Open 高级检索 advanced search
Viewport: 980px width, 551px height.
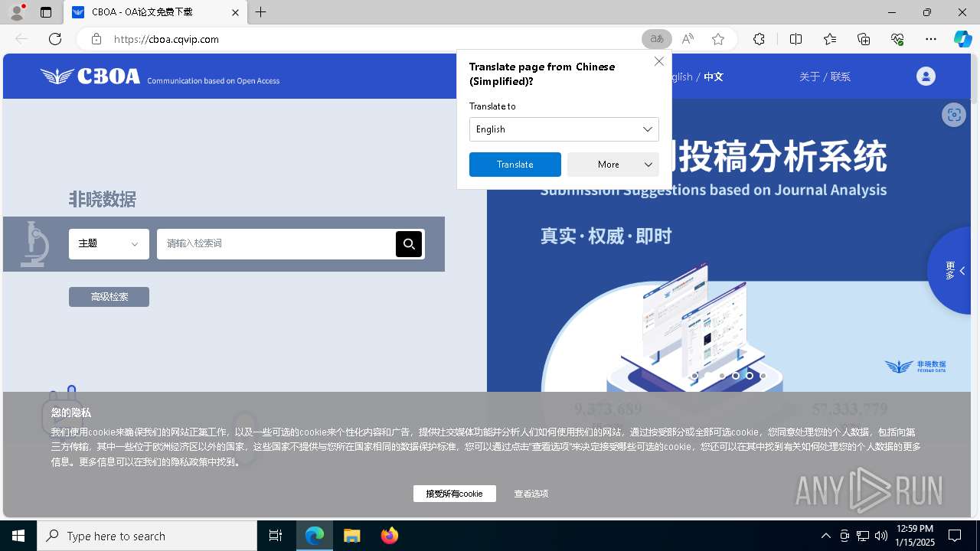pos(109,297)
